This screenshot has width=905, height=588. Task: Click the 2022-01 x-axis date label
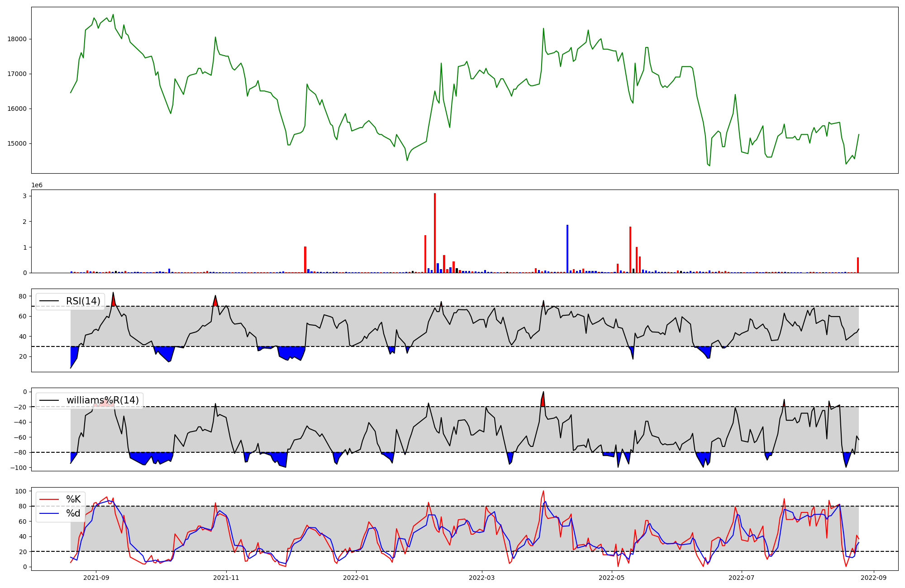click(x=356, y=578)
